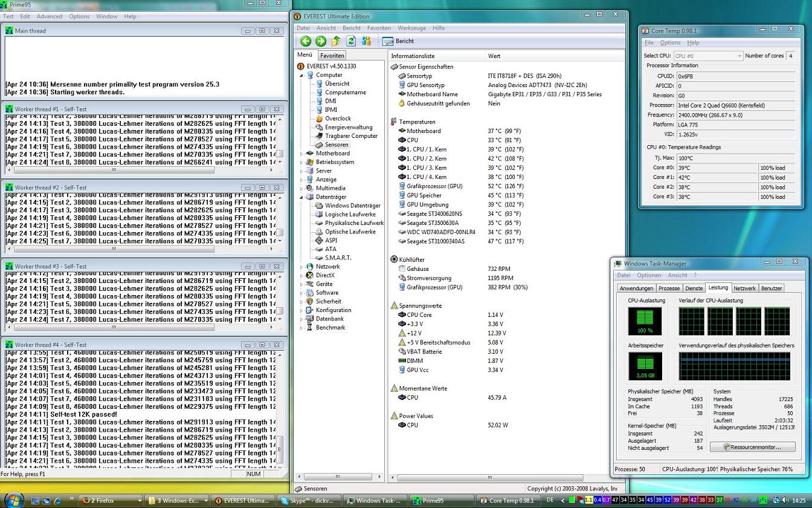The width and height of the screenshot is (812, 508).
Task: Open Task-Manager Benutzer tab
Action: click(x=772, y=288)
